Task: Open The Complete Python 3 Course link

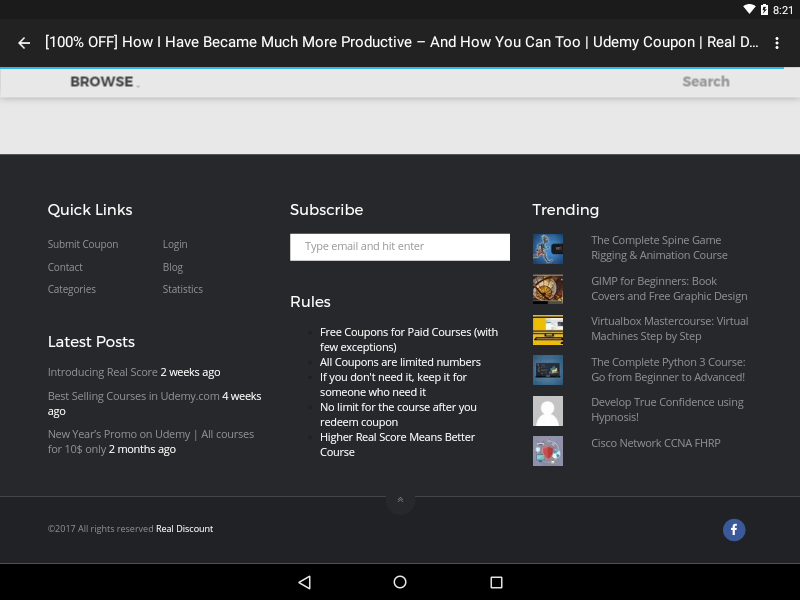Action: click(x=668, y=369)
